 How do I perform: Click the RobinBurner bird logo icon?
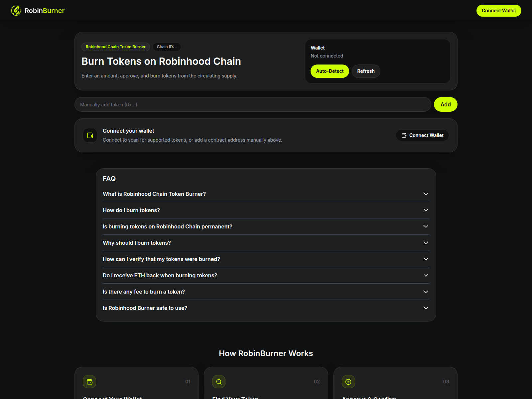click(x=16, y=11)
